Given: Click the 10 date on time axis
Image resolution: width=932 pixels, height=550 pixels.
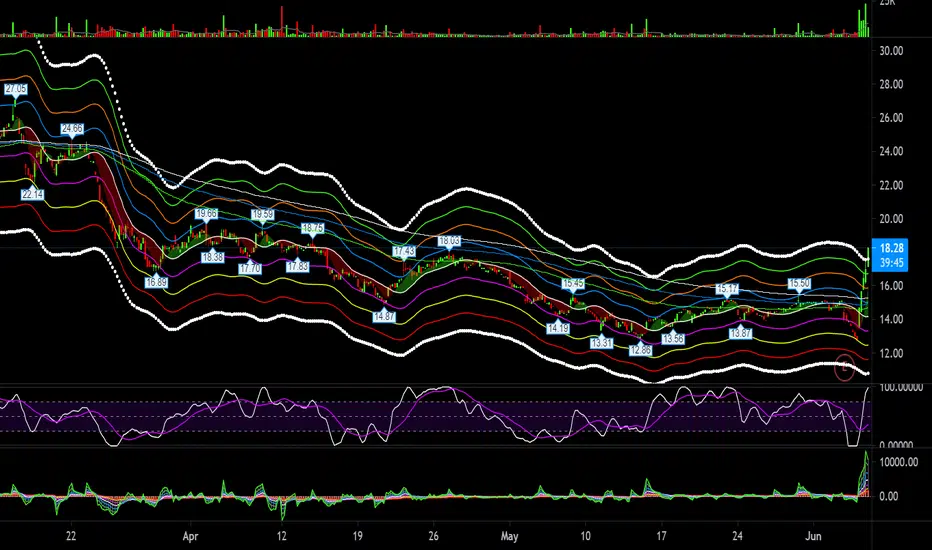Looking at the screenshot, I should pos(585,536).
